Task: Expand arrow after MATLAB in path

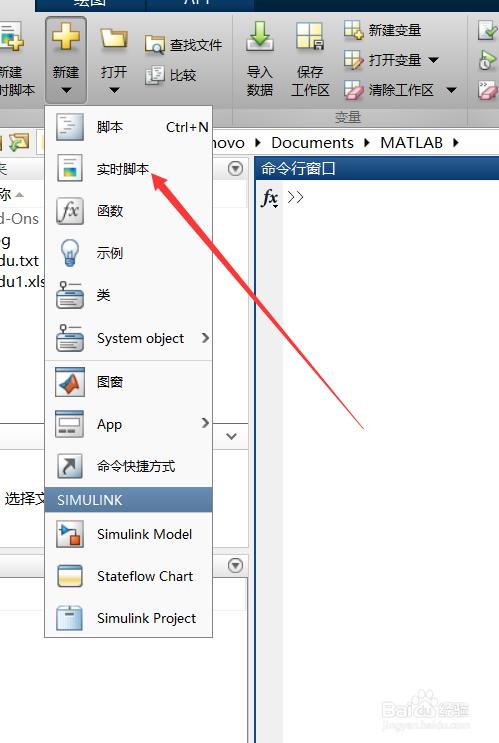Action: point(456,143)
